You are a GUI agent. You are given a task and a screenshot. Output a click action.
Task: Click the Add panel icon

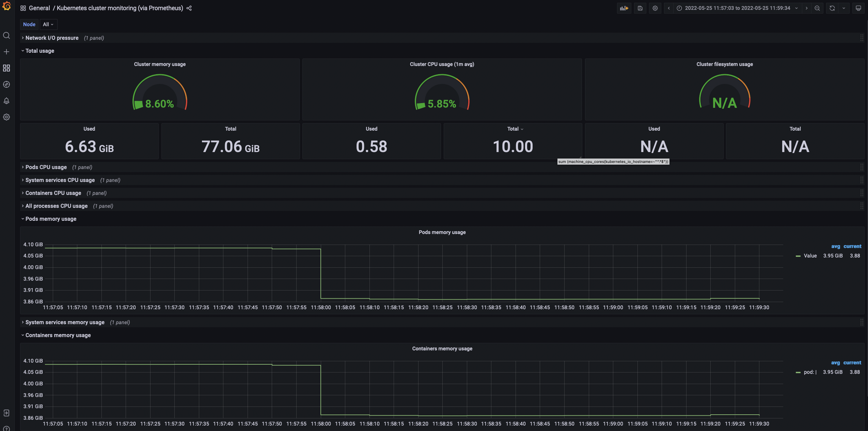click(x=624, y=8)
